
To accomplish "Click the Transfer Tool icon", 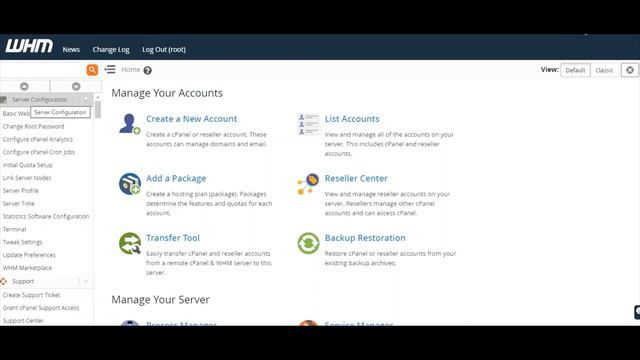I will coord(130,243).
